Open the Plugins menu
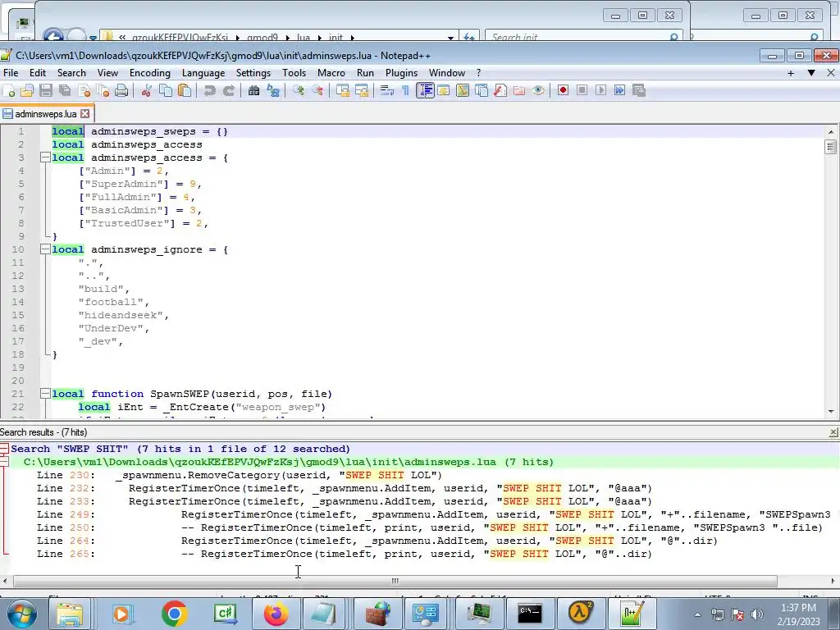 (x=401, y=73)
